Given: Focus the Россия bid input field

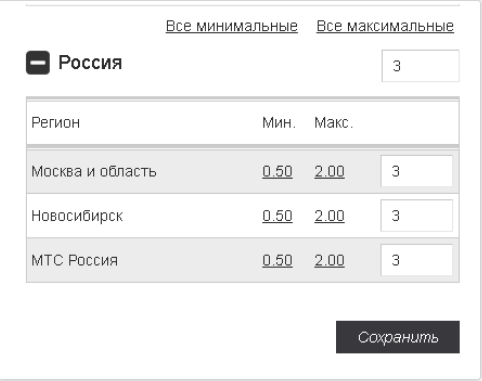Looking at the screenshot, I should click(420, 66).
